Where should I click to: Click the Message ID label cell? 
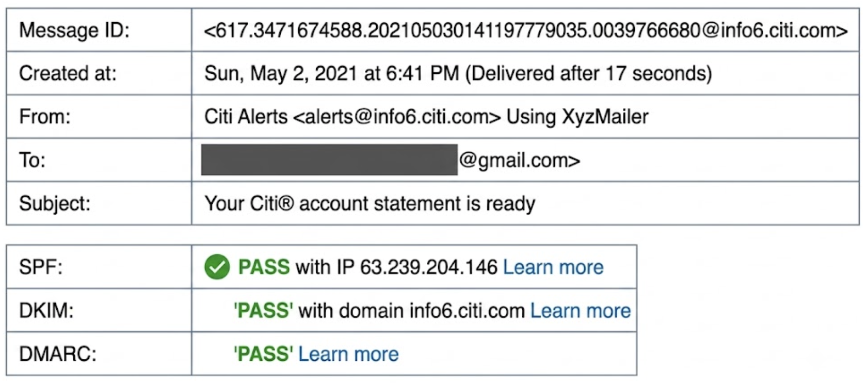(x=99, y=30)
